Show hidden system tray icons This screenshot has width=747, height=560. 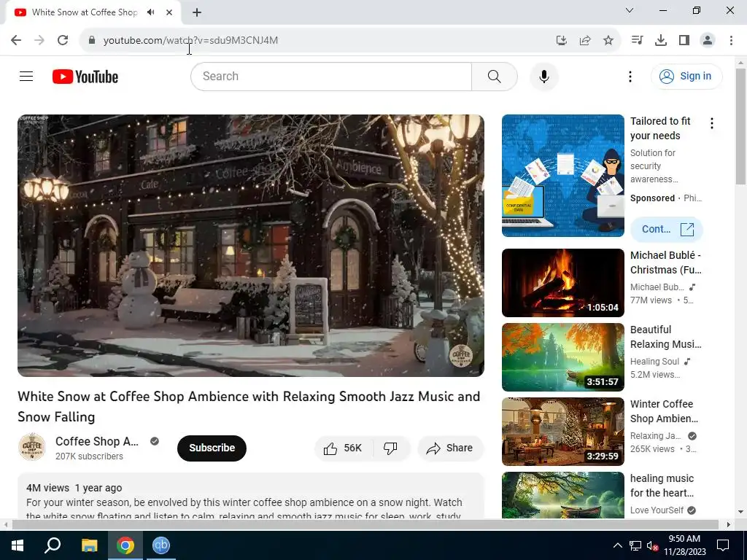coord(617,545)
